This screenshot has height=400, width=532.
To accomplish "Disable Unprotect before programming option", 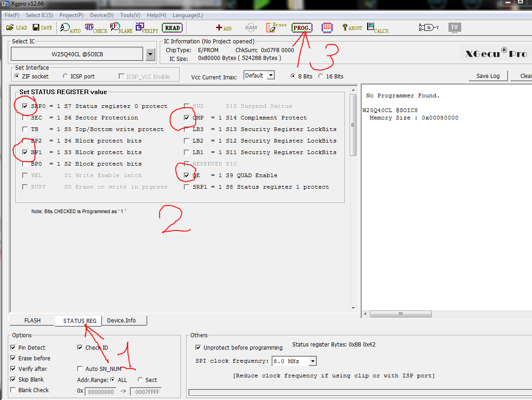I will (x=198, y=347).
